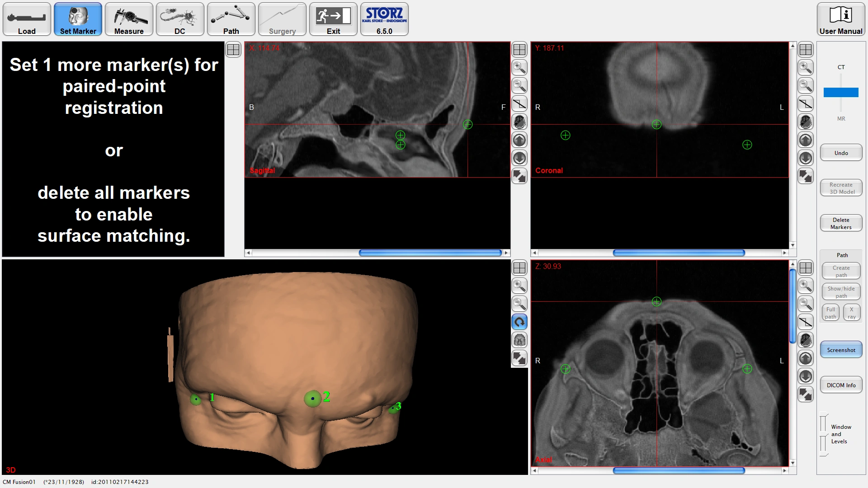Click the Undo button
868x488 pixels.
[841, 153]
